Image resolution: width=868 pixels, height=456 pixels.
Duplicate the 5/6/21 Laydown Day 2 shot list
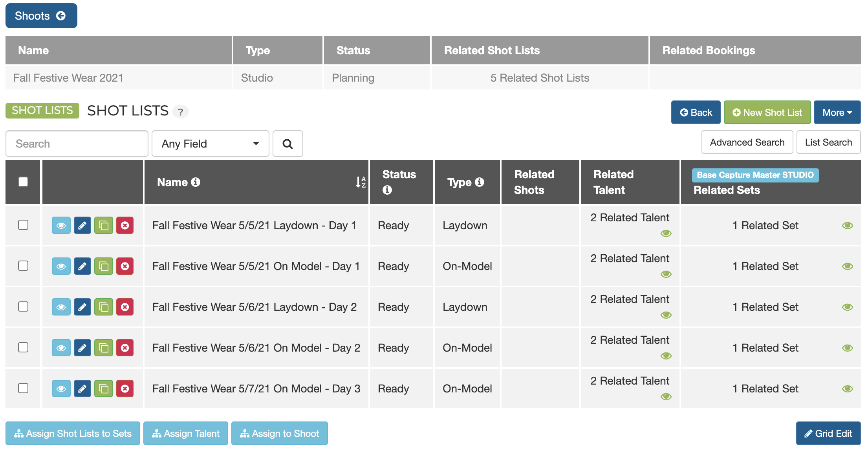pos(104,307)
